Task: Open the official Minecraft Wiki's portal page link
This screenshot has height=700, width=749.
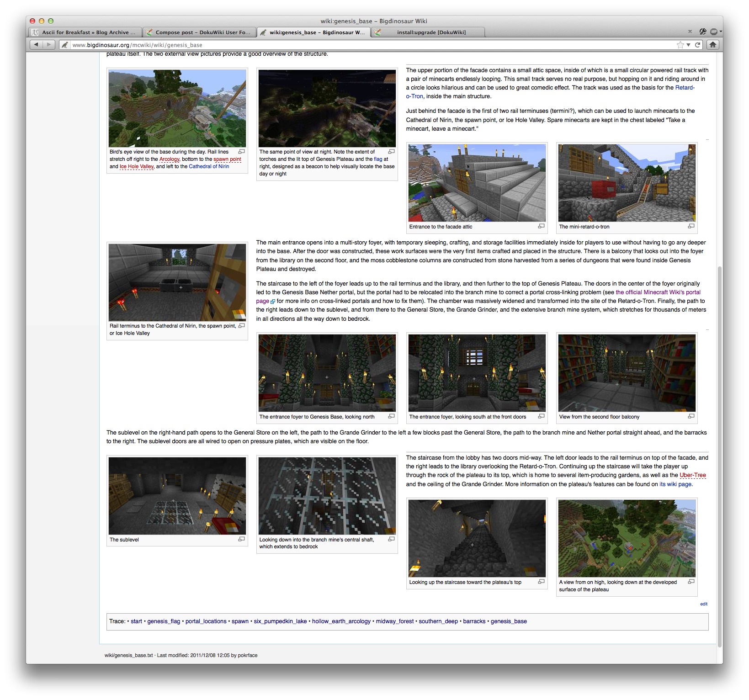Action: [658, 292]
